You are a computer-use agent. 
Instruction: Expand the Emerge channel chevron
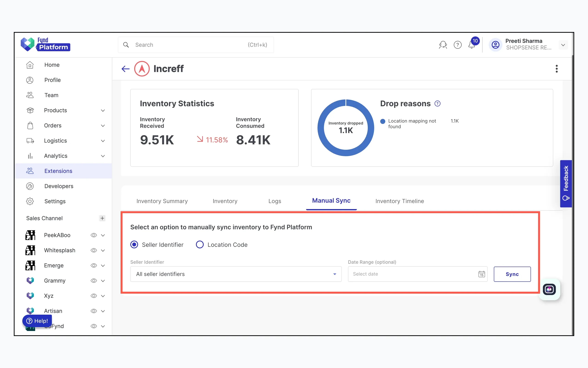pos(103,265)
